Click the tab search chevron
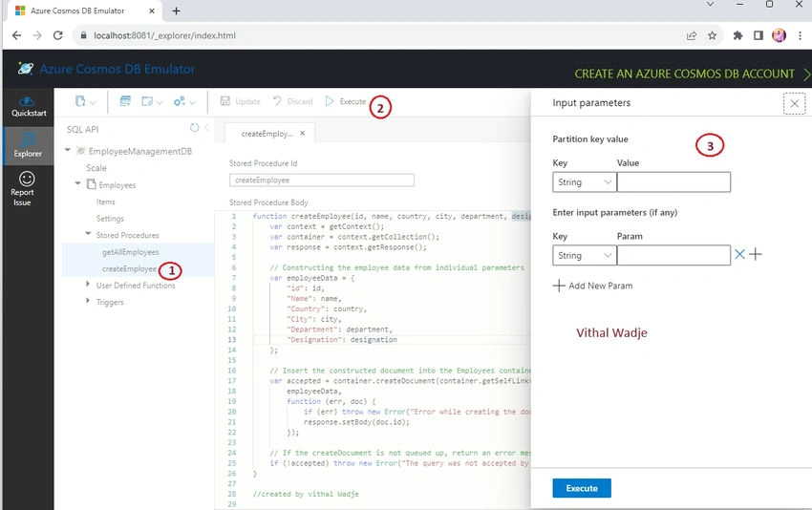Screen dimensions: 812x510 711,4
